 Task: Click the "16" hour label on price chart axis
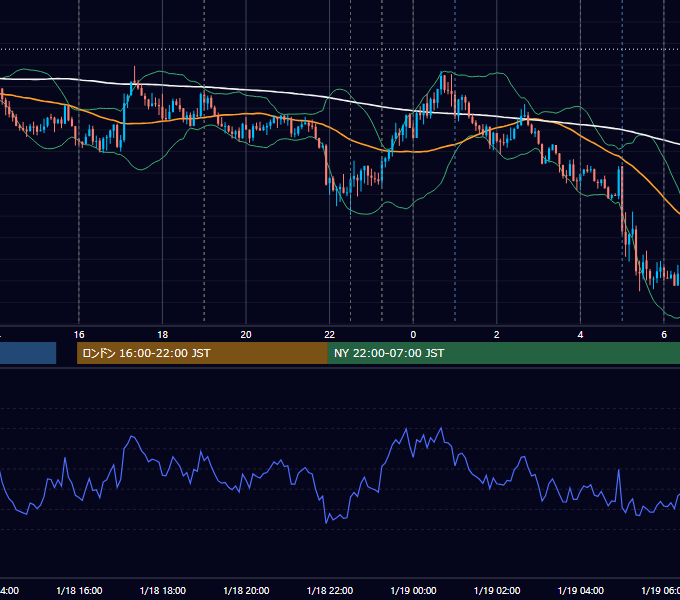point(79,335)
